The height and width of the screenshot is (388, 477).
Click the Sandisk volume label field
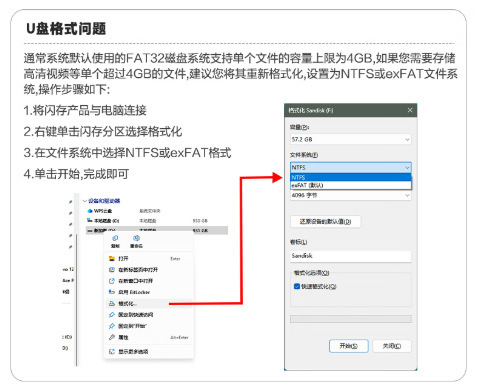pyautogui.click(x=351, y=256)
